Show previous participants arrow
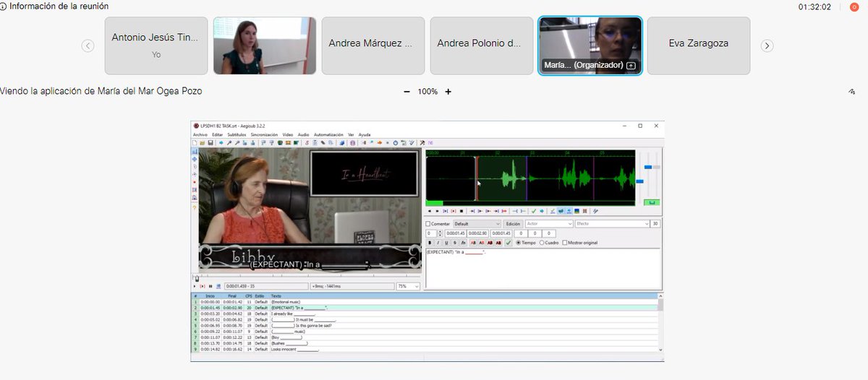The image size is (868, 380). (88, 46)
